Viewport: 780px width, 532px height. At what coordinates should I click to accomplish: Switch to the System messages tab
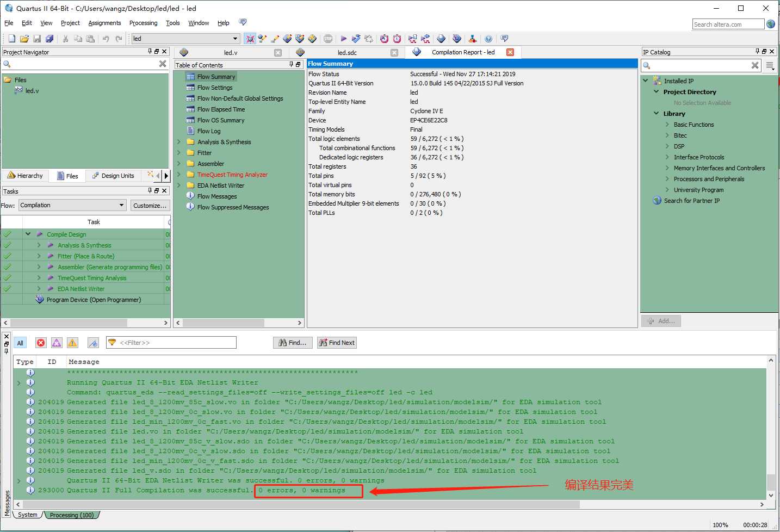[x=28, y=515]
